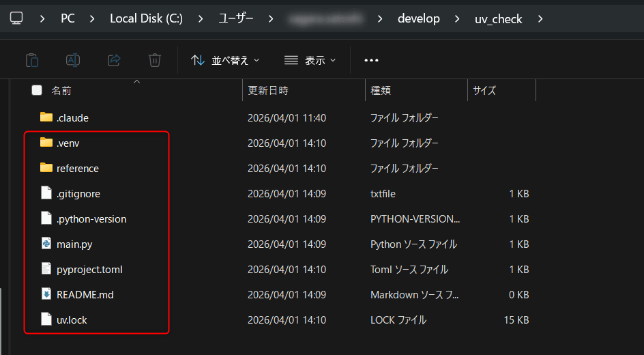Click the Toml ソース ファイル type cell

tap(409, 270)
